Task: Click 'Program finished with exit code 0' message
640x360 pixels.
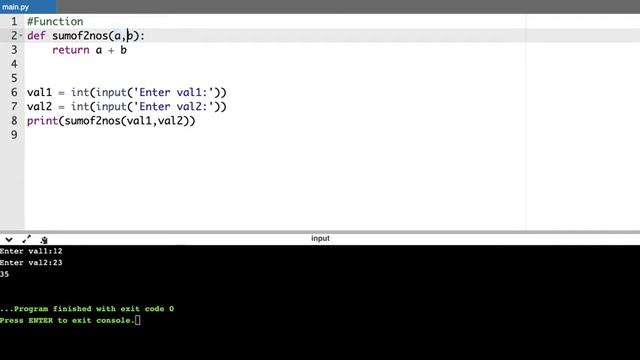Action: tap(87, 309)
